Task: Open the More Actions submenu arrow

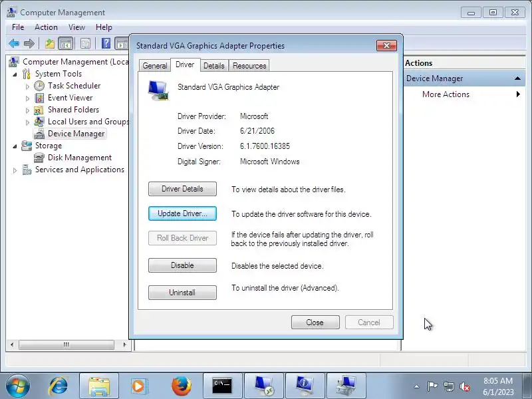Action: click(x=518, y=94)
